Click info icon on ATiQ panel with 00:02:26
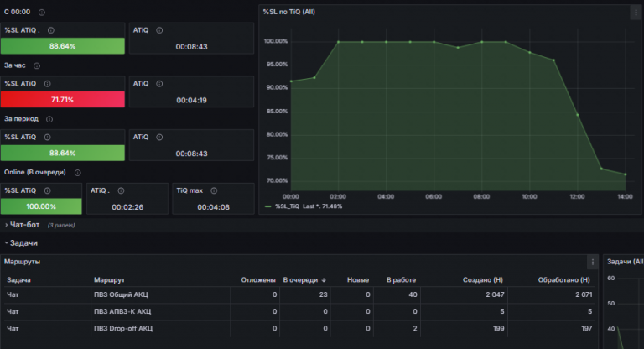644x349 pixels. [x=121, y=190]
